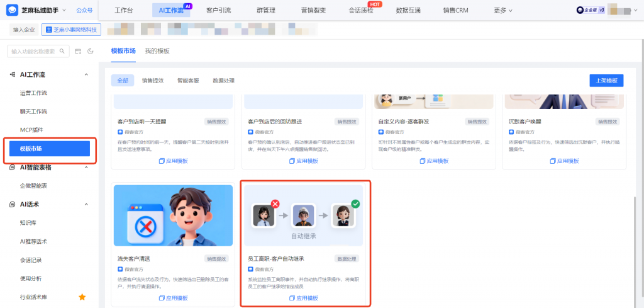The image size is (644, 308).
Task: Open the 流失客户清退 thumbnail image
Action: click(174, 215)
